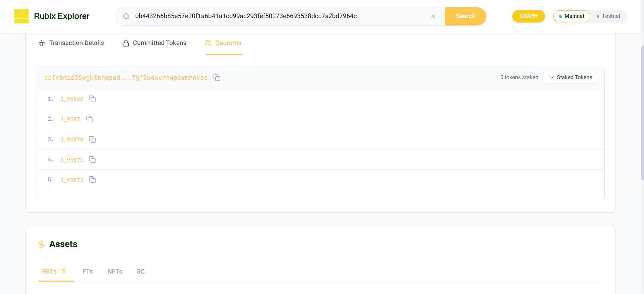This screenshot has width=644, height=294.
Task: Open token link 1_9587
Action: click(x=70, y=119)
